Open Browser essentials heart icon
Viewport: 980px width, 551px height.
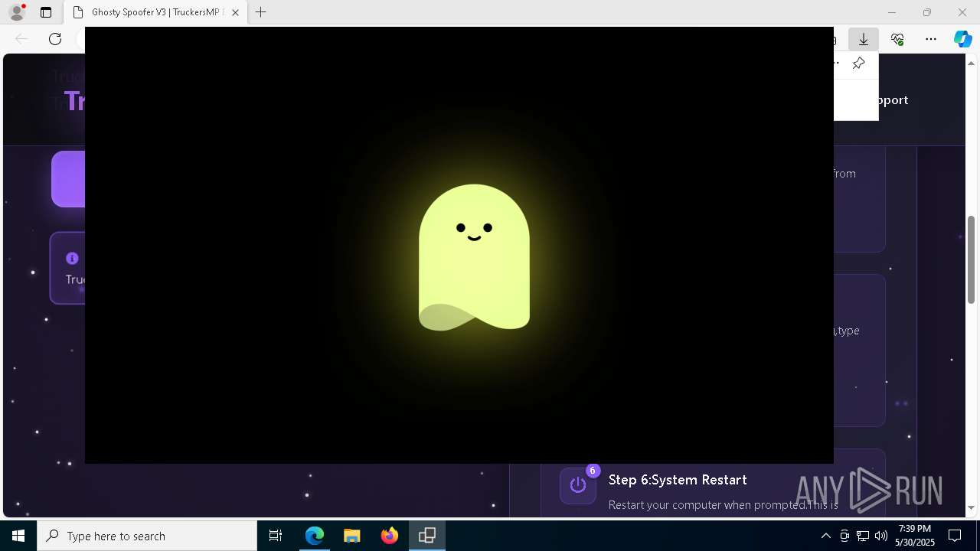(897, 39)
